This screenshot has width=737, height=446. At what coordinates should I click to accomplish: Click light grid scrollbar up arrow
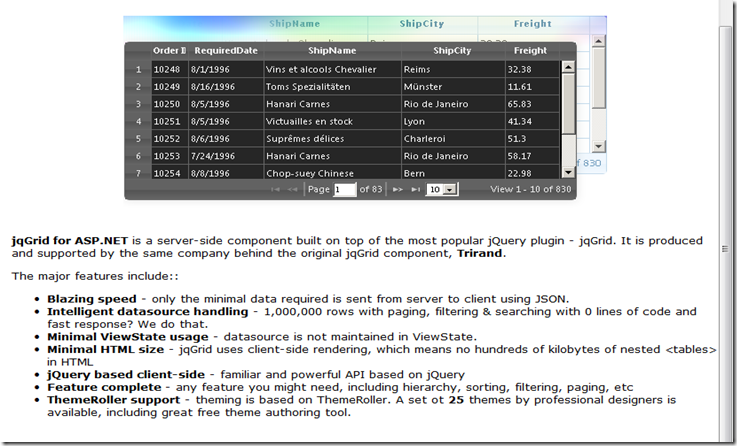pos(598,41)
